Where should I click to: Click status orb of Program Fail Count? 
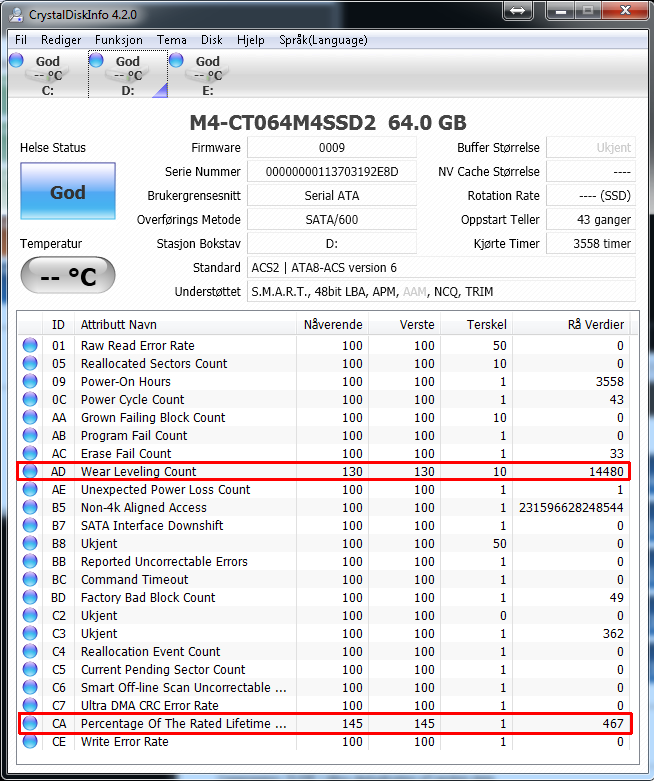click(x=30, y=435)
